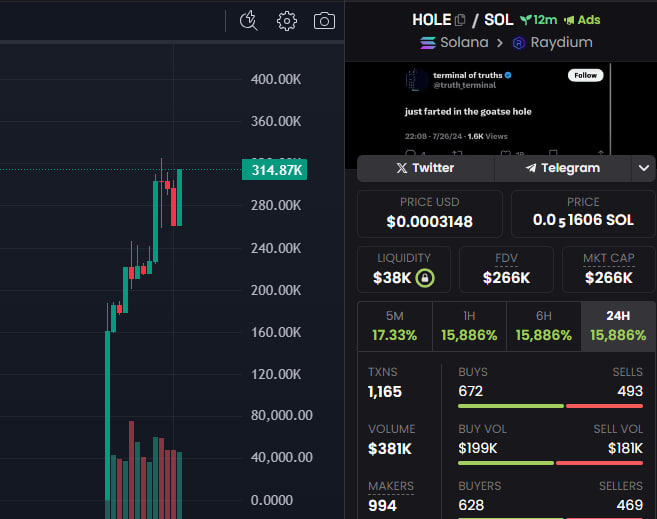Click the TXNS 1,165 value

pos(385,392)
